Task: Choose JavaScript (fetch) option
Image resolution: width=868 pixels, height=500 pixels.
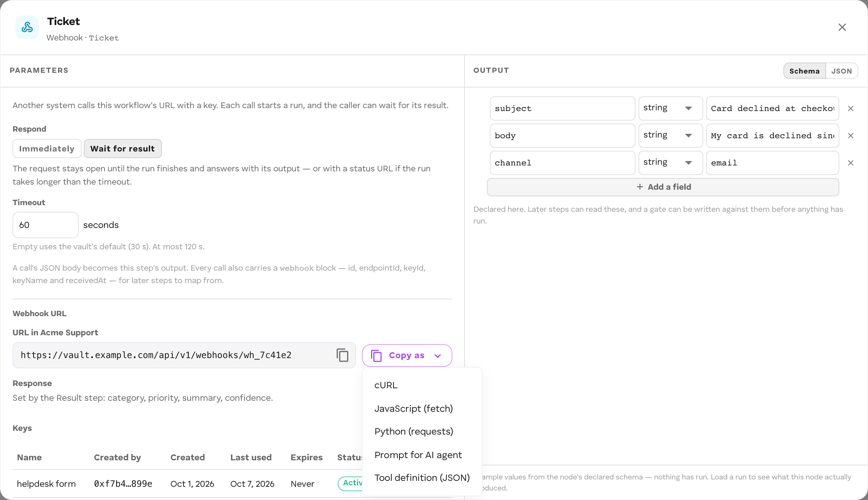Action: point(422,408)
